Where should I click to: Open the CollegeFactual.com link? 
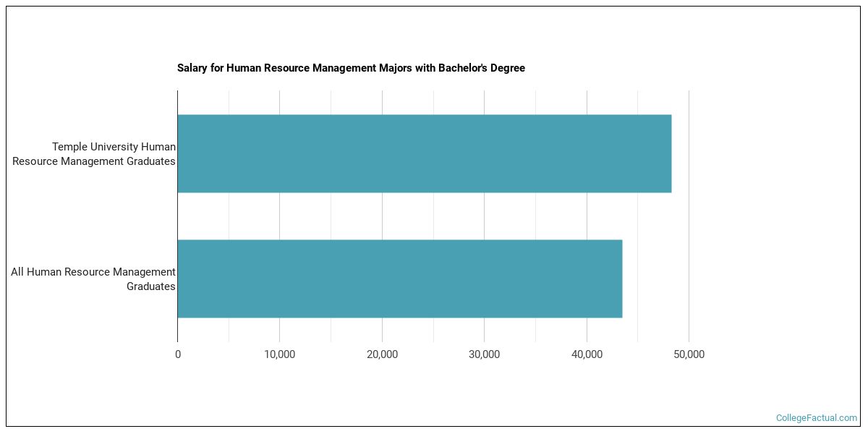point(816,418)
